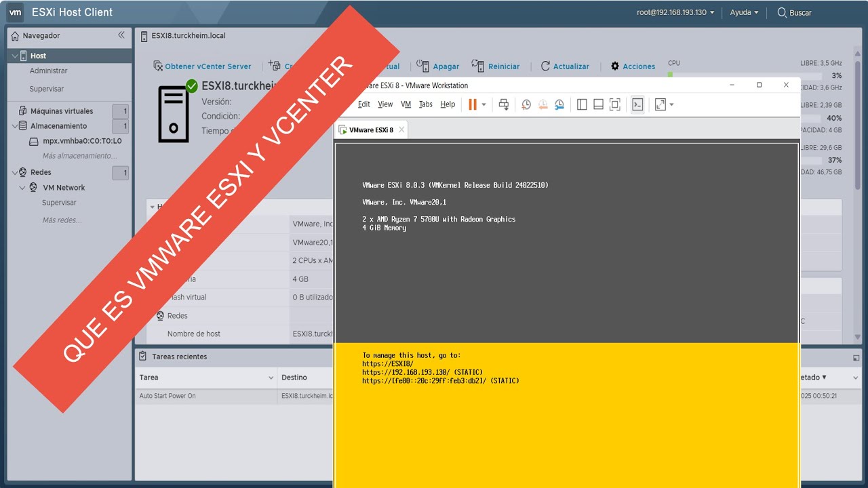
Task: Collapse the Redes tree node chevron
Action: pos(15,172)
